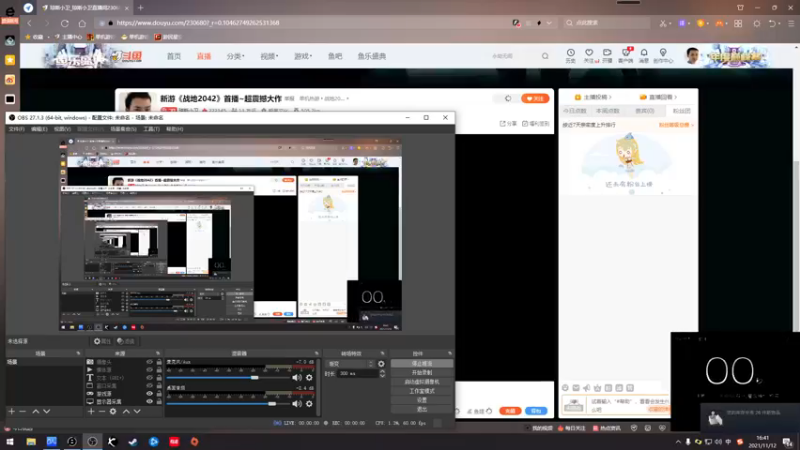This screenshot has width=800, height=450.
Task: Open the scene transition settings gear
Action: point(381,364)
